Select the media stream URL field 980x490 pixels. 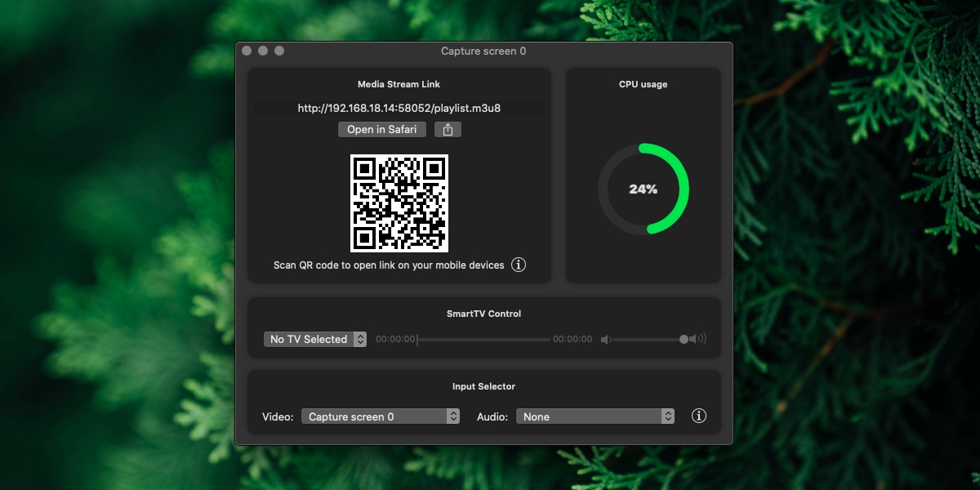tap(399, 108)
